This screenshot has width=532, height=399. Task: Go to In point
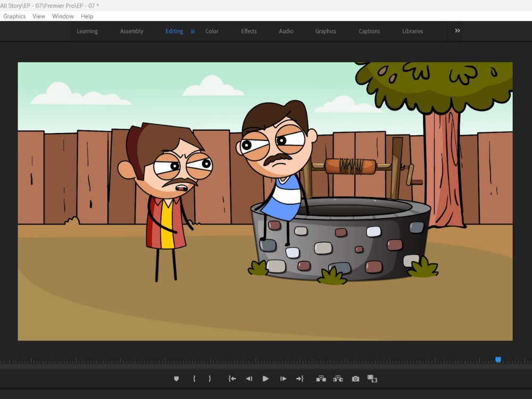pyautogui.click(x=232, y=379)
